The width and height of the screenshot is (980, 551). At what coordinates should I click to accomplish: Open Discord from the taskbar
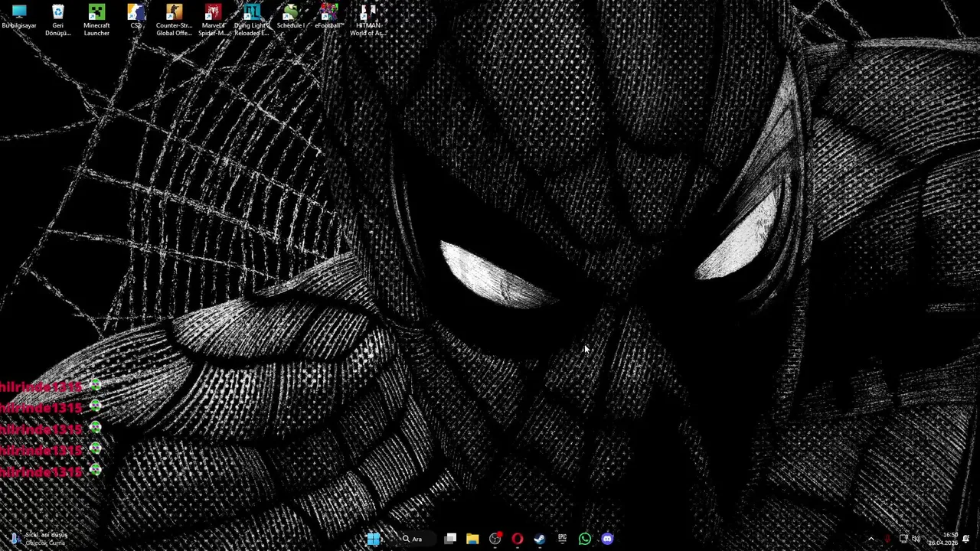click(x=607, y=539)
